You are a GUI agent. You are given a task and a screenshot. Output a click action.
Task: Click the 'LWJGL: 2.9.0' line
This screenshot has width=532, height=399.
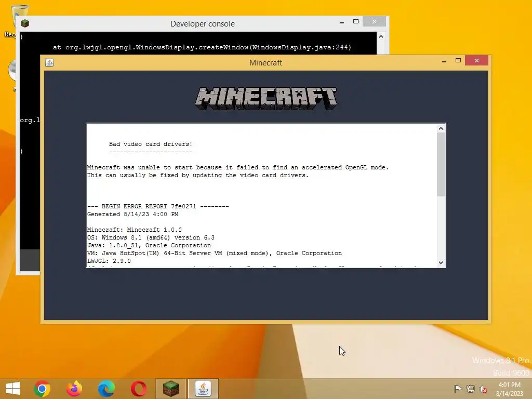(109, 261)
